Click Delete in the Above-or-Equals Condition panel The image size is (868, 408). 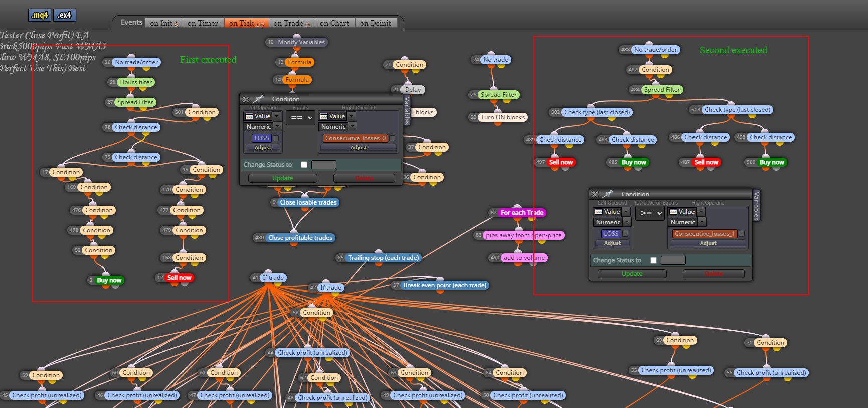pos(714,274)
